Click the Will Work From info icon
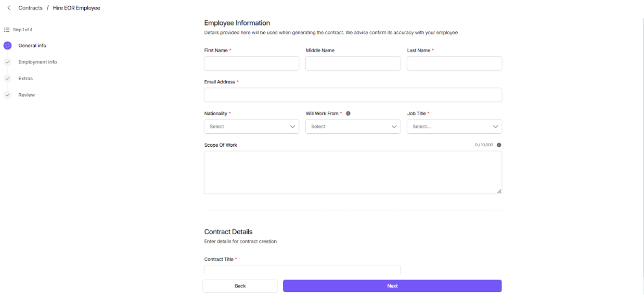The height and width of the screenshot is (306, 644). pos(348,113)
